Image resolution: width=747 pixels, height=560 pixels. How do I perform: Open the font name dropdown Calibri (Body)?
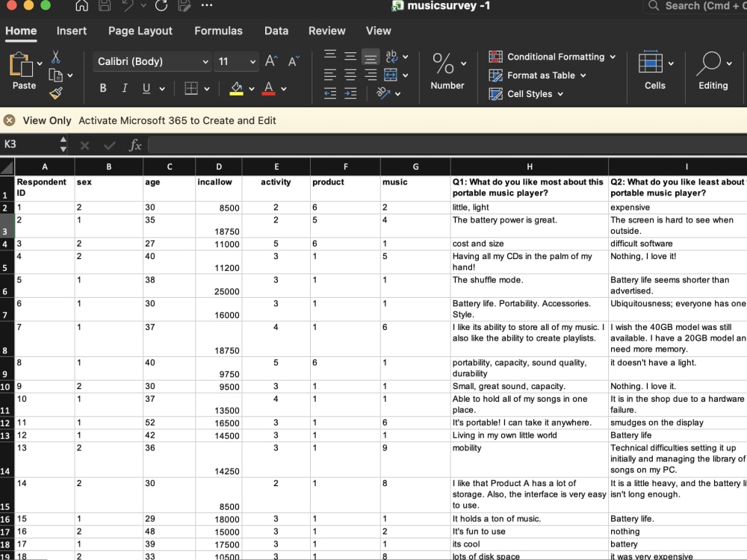[152, 61]
